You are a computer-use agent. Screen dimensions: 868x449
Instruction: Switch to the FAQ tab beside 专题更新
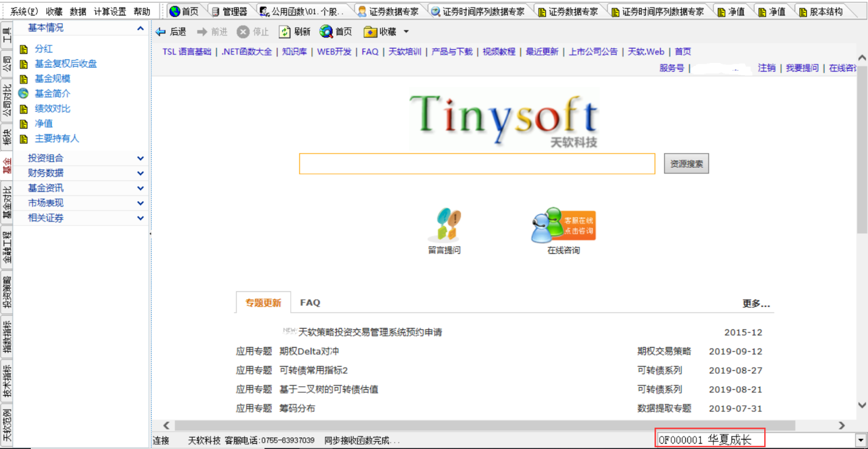tap(310, 302)
